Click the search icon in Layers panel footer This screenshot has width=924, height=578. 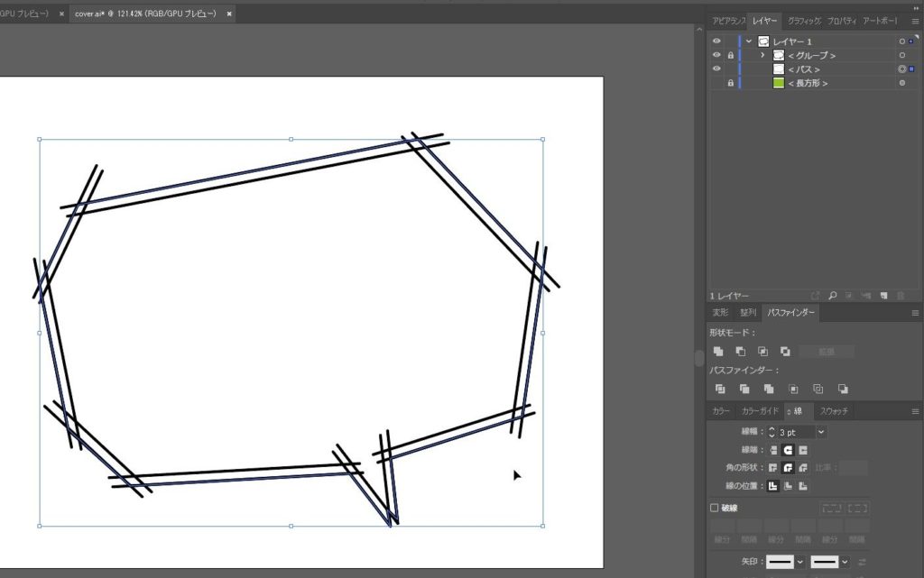coord(832,295)
